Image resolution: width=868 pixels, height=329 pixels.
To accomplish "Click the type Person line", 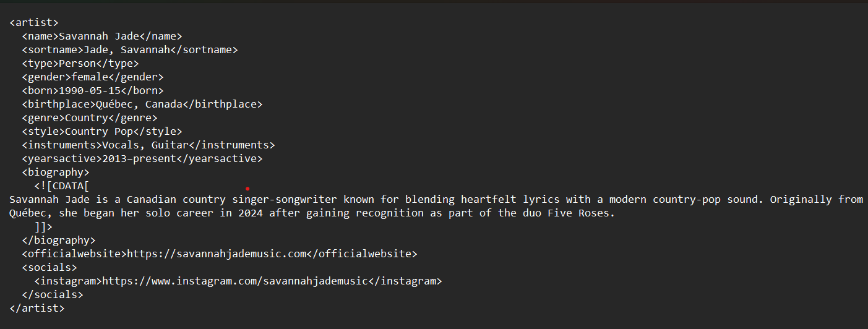I will (x=80, y=64).
